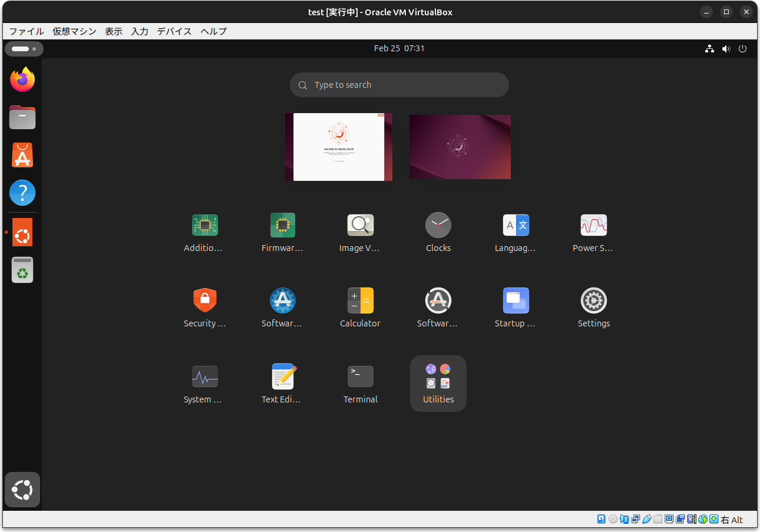The height and width of the screenshot is (532, 760).
Task: Open Help from the dock
Action: coord(22,193)
